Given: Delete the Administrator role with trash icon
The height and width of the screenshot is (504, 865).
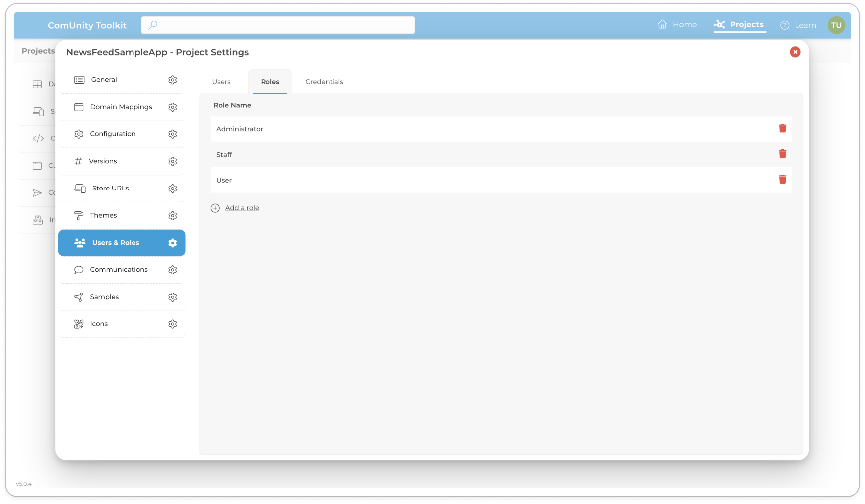Looking at the screenshot, I should coord(782,128).
